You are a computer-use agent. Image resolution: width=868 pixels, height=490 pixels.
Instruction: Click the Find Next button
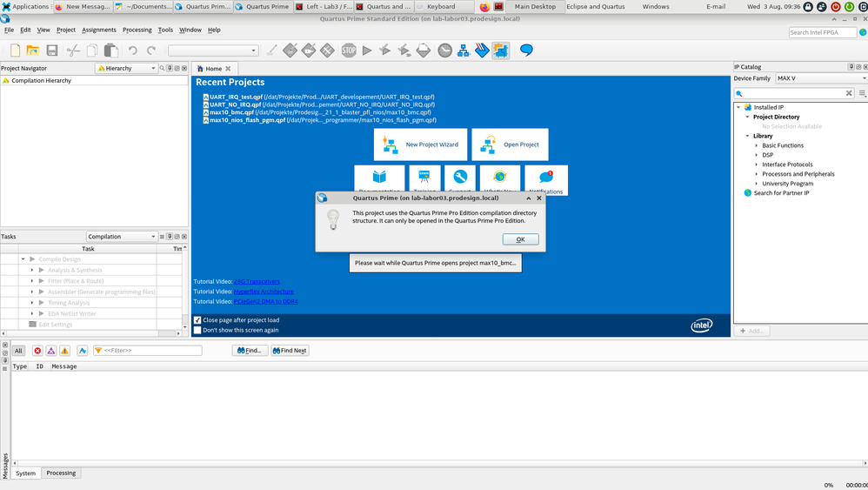(x=290, y=351)
